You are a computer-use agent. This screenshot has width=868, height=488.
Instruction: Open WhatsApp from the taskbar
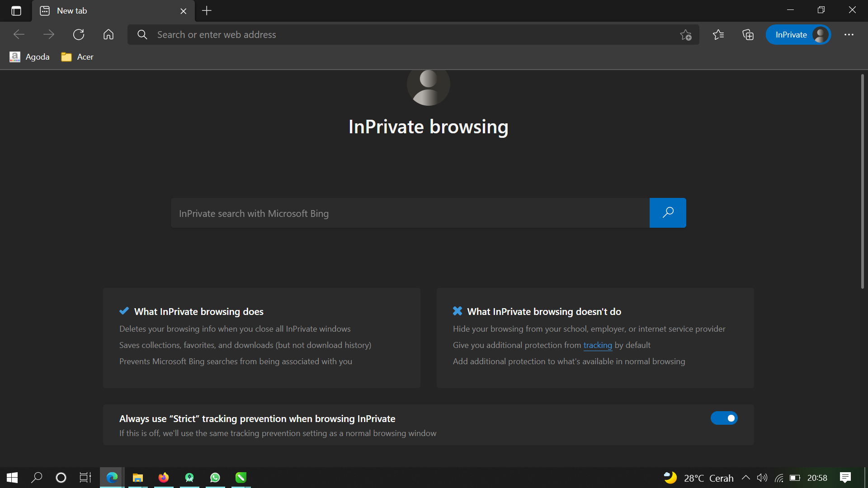tap(215, 478)
